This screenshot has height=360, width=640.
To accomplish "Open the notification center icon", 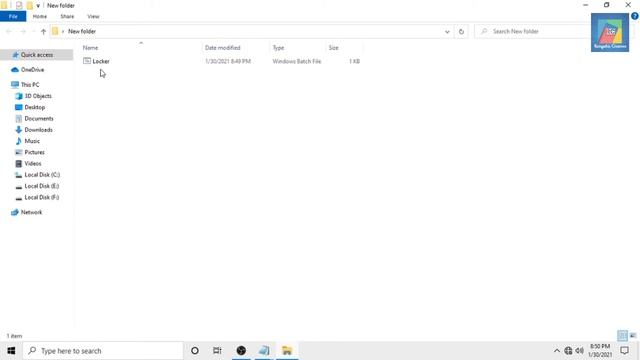I will (x=624, y=351).
